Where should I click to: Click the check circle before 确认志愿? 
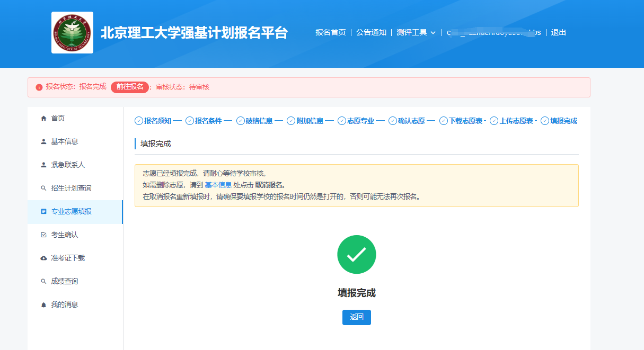(393, 121)
